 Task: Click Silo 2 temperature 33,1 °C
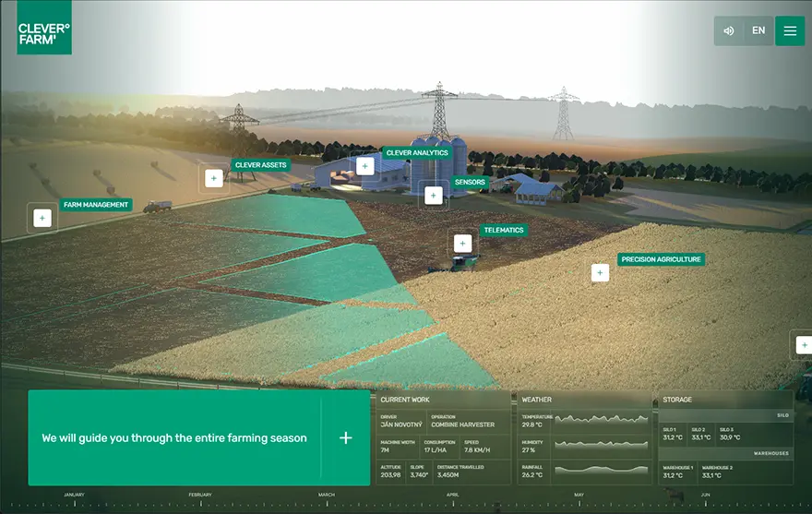[x=700, y=437]
